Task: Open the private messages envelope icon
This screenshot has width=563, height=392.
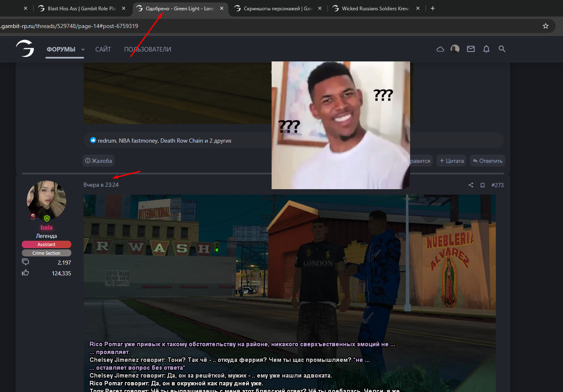Action: click(471, 49)
